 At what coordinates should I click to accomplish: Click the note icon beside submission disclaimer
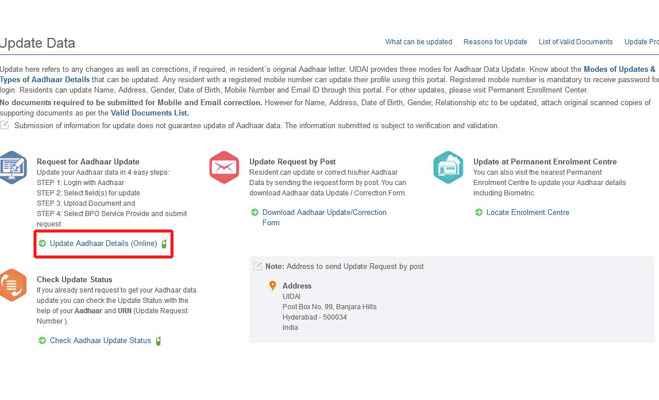coord(5,125)
